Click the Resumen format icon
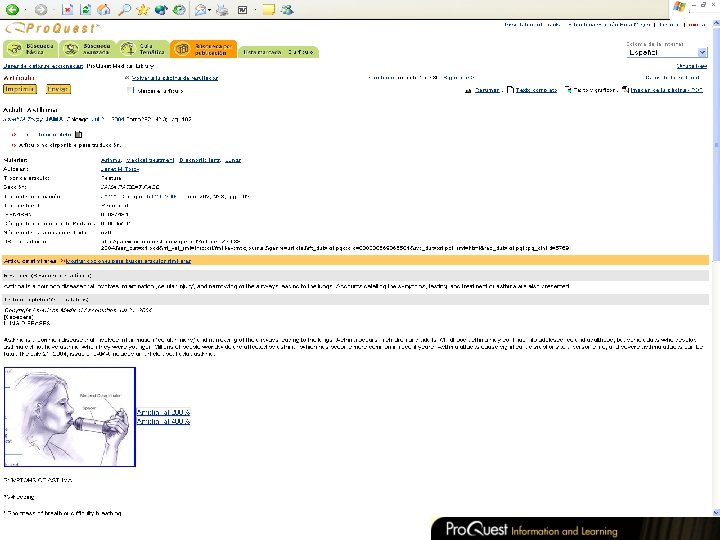The image size is (720, 540). point(468,90)
